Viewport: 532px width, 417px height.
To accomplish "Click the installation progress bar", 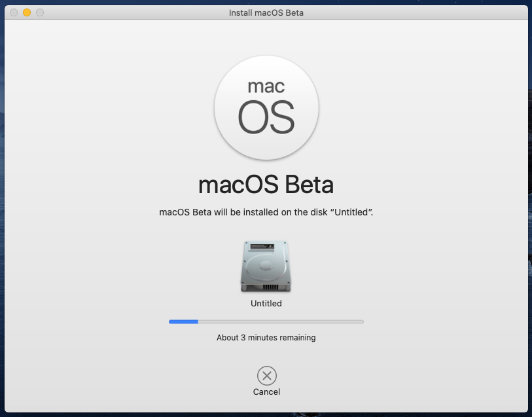I will click(266, 321).
